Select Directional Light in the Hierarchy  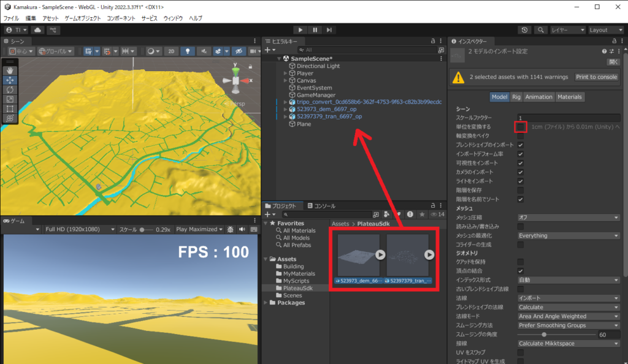[318, 66]
